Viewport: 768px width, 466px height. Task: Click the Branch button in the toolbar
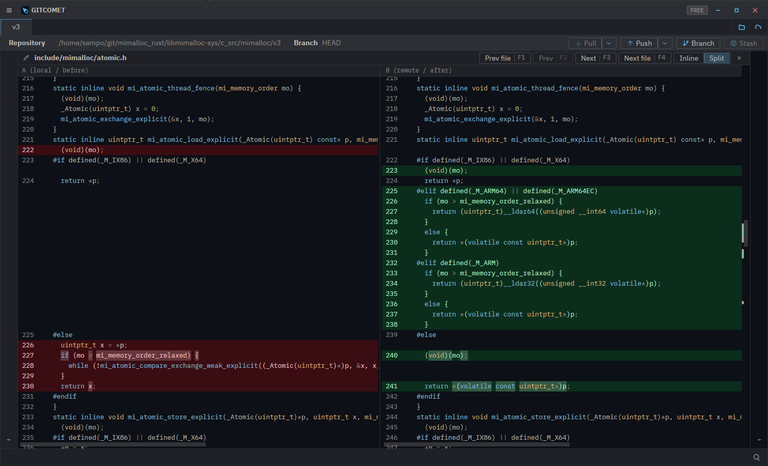pos(698,43)
